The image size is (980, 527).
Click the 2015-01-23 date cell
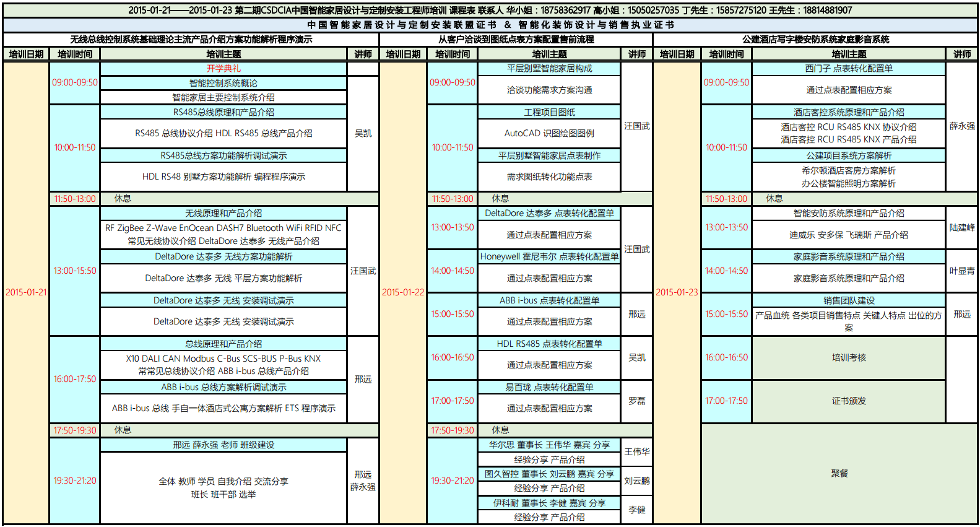[x=677, y=292]
